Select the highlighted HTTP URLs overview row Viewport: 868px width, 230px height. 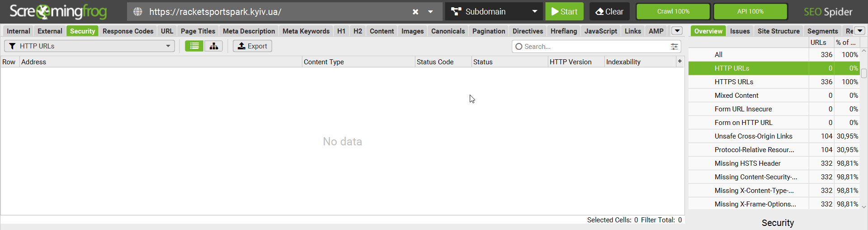click(x=774, y=68)
